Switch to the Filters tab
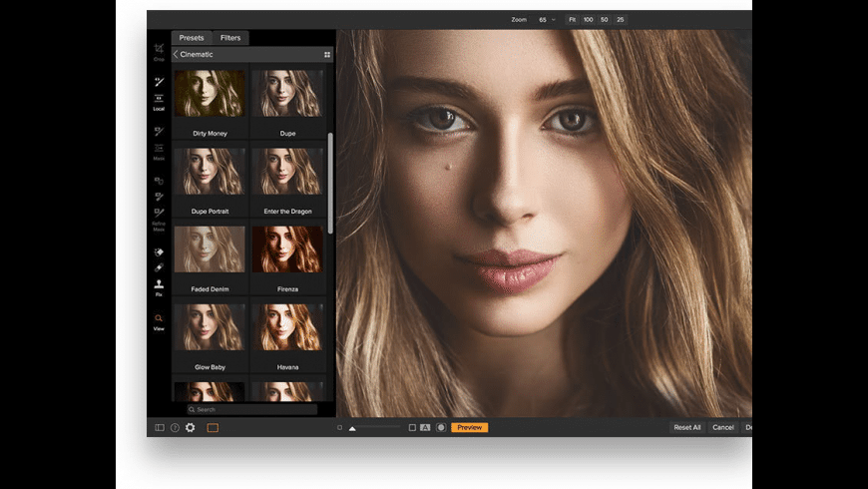 [x=230, y=38]
